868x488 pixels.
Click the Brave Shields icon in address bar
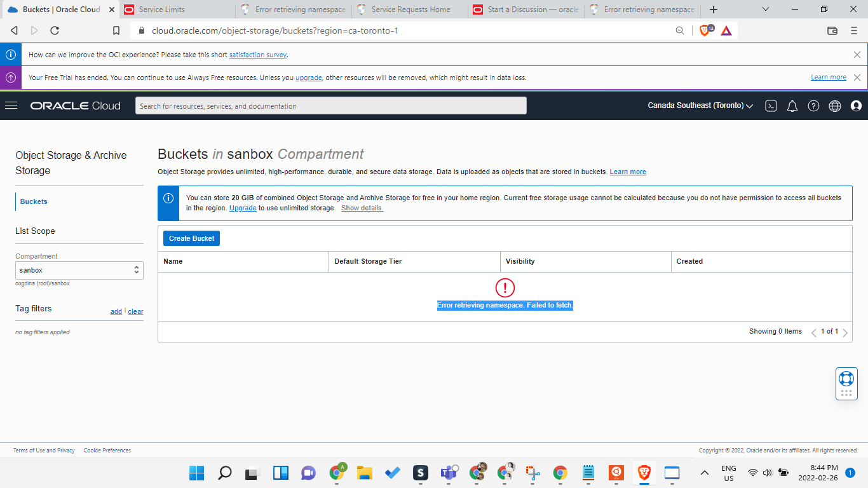point(705,30)
